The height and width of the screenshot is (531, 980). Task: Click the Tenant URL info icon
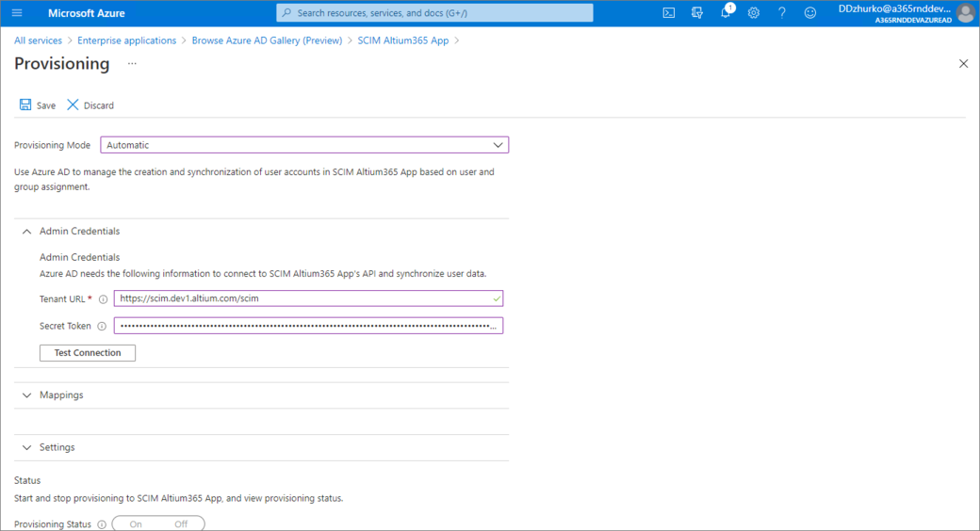pyautogui.click(x=103, y=299)
